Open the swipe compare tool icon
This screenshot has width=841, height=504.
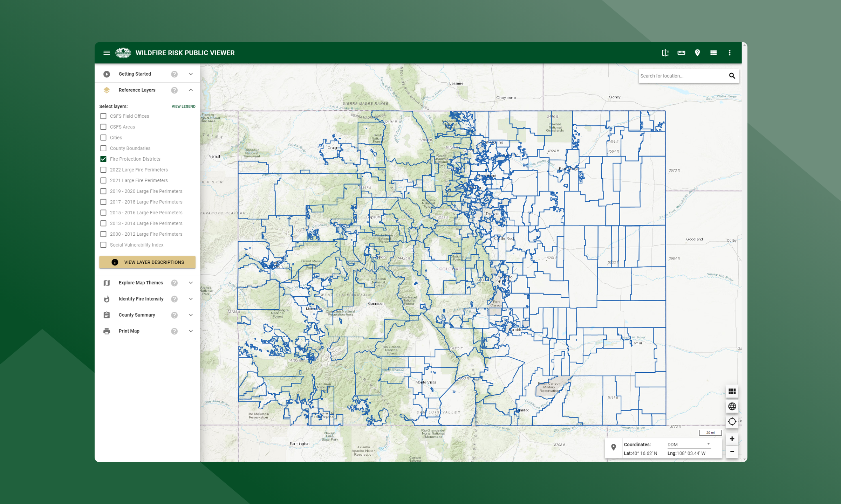click(665, 53)
